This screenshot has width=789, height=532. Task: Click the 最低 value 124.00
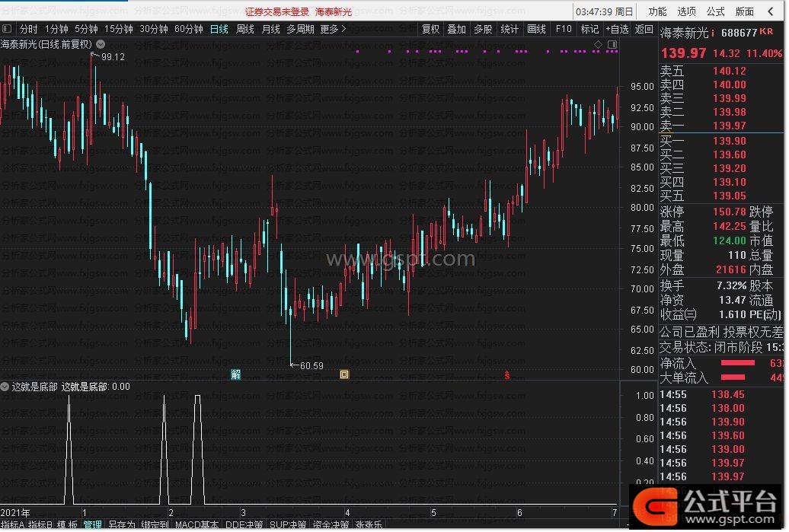tap(730, 241)
